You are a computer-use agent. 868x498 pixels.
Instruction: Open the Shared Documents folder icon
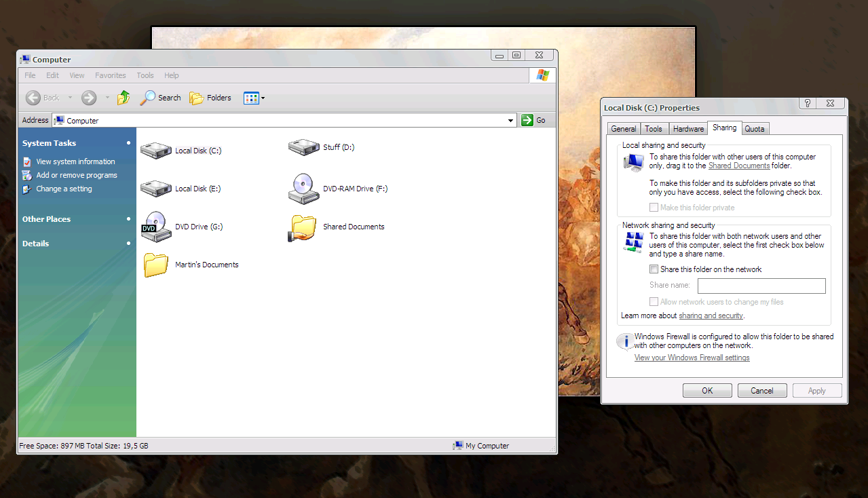303,227
